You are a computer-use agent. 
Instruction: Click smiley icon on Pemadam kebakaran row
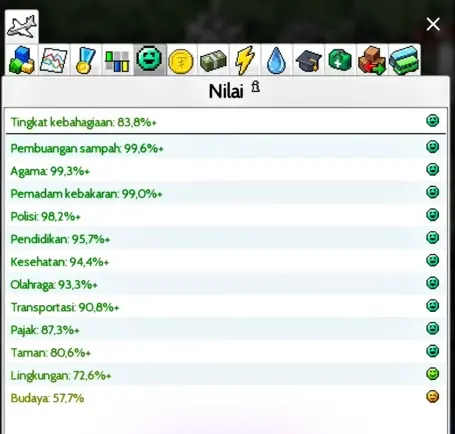click(x=432, y=192)
